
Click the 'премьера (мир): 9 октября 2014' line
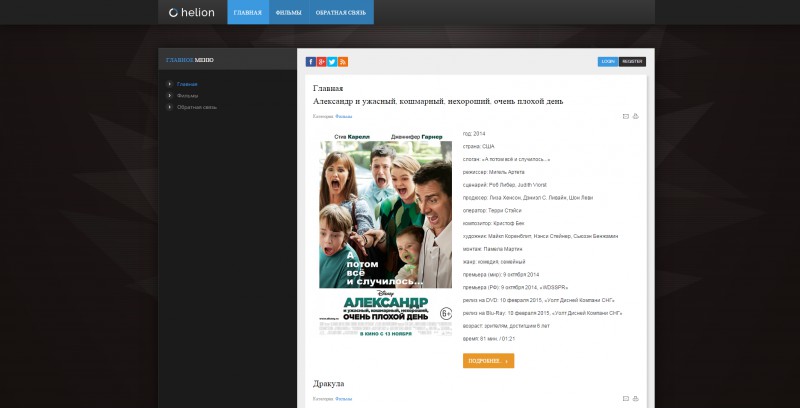(x=501, y=274)
